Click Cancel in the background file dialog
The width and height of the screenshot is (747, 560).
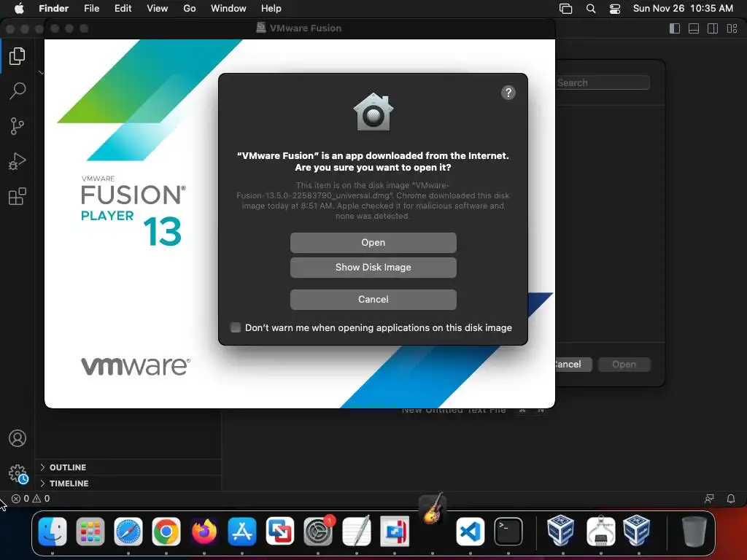click(x=573, y=365)
